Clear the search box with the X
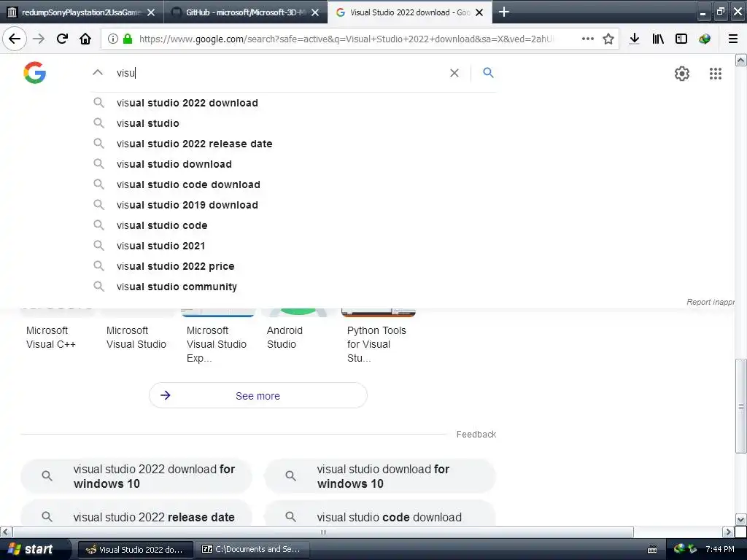The image size is (747, 560). point(454,73)
